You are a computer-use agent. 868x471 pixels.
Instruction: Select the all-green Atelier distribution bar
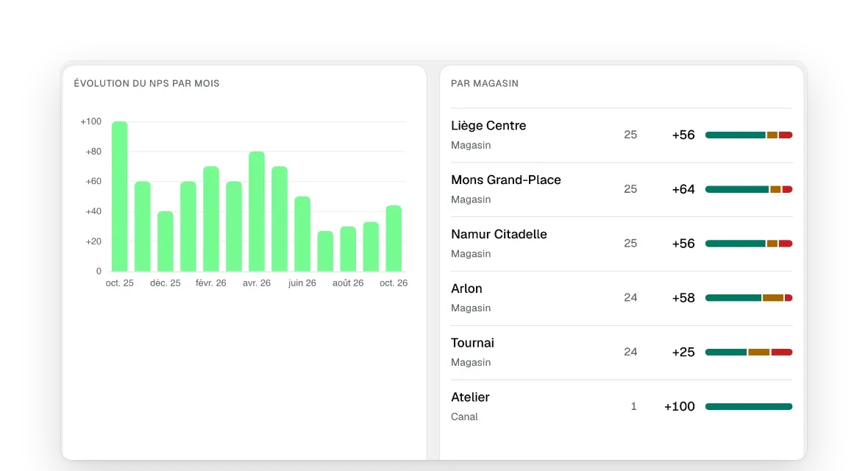(748, 407)
